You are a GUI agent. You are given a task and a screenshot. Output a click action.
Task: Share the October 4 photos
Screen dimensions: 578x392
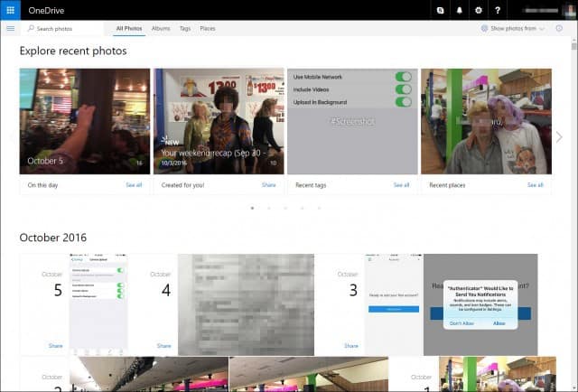164,346
